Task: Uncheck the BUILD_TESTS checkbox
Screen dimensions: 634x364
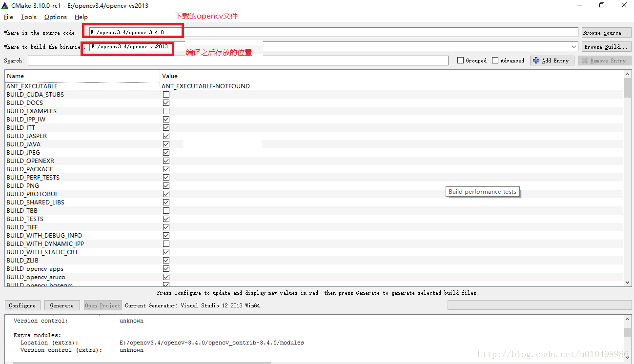Action: (x=166, y=219)
